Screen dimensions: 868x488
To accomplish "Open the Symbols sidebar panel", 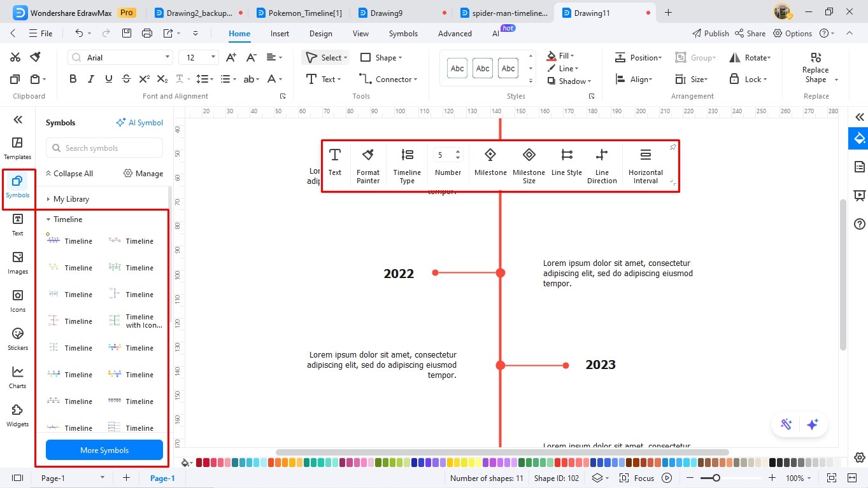I will [x=17, y=186].
